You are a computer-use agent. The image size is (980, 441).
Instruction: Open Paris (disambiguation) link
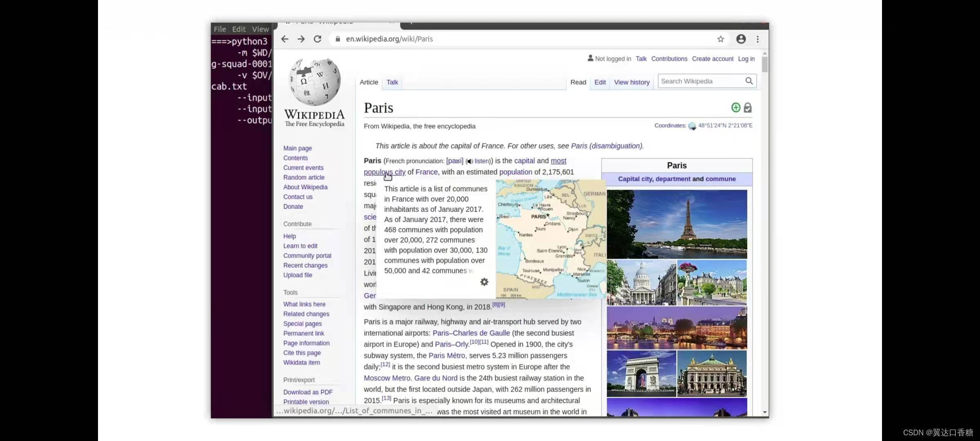[607, 146]
